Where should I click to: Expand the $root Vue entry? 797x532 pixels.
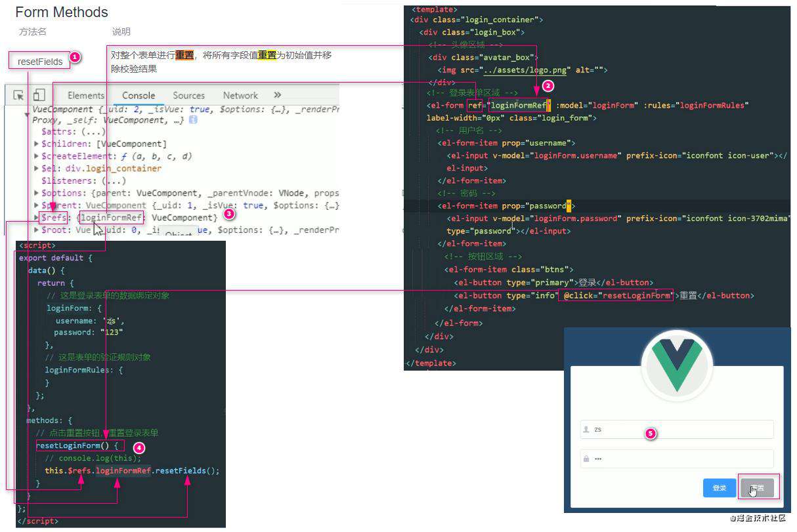tap(36, 230)
